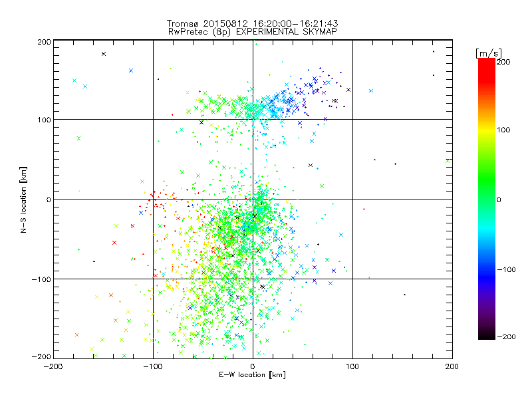This screenshot has width=532, height=399.
Task: Click the colorbar's yellow band near 100
Action: coord(487,130)
